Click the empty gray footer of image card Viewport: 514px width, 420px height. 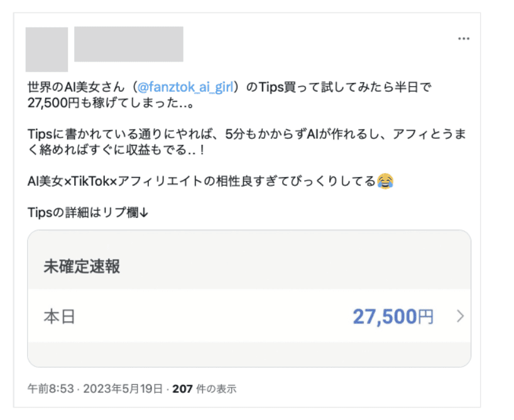click(x=249, y=355)
